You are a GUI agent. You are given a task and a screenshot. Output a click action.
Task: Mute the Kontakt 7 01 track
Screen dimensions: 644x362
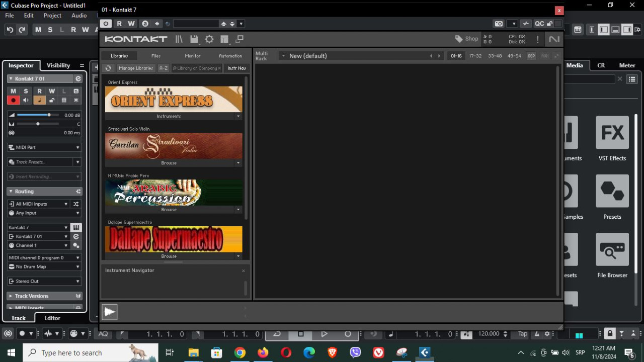13,91
